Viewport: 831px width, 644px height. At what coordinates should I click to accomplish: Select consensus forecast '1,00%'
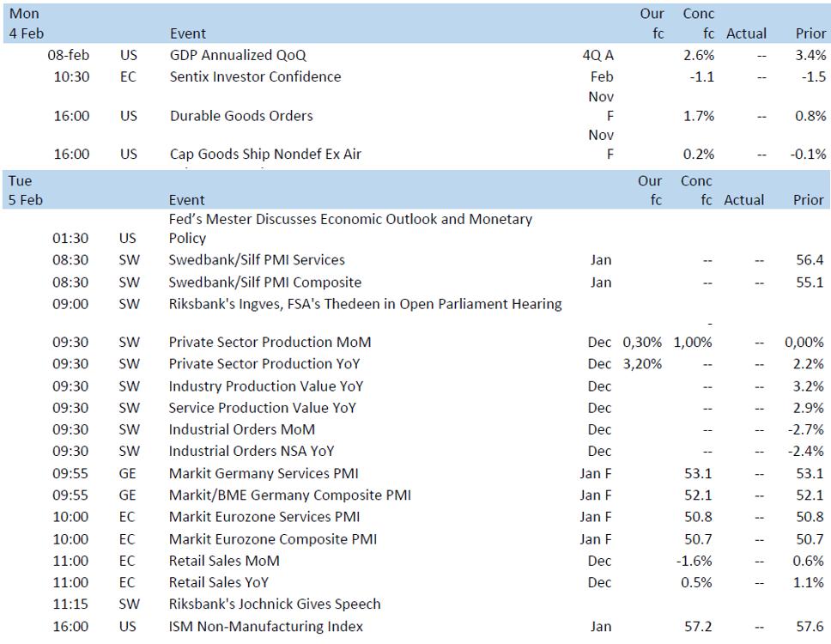point(693,343)
